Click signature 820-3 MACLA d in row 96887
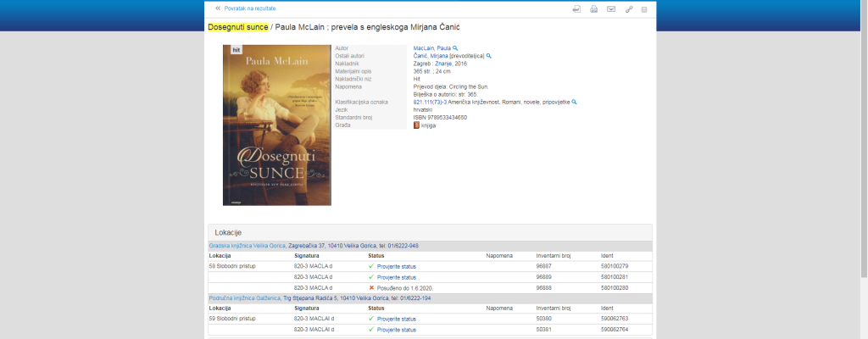 (x=314, y=266)
